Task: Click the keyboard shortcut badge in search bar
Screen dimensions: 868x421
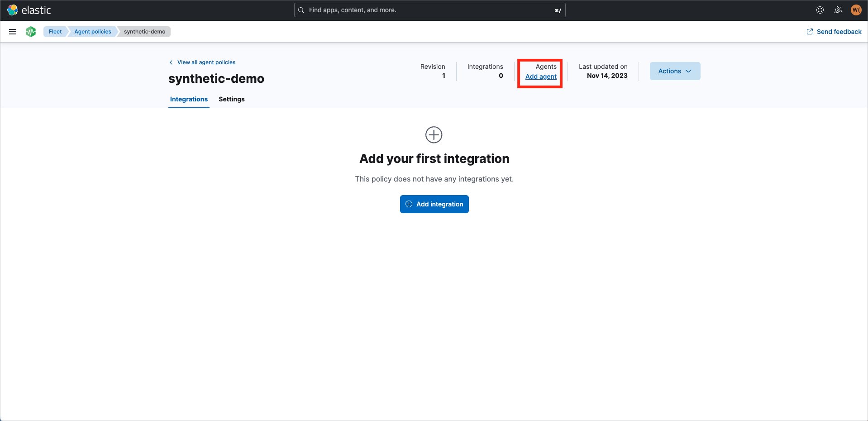Action: point(558,10)
